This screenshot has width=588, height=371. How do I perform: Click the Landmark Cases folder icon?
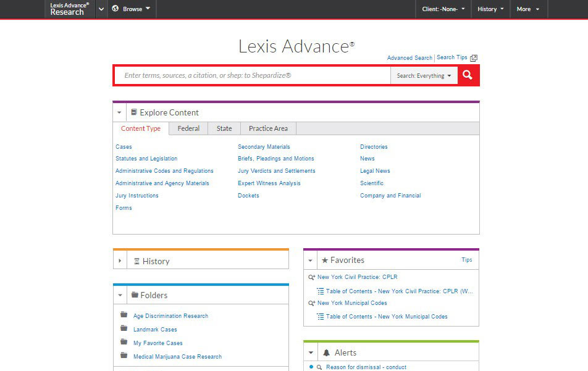124,328
